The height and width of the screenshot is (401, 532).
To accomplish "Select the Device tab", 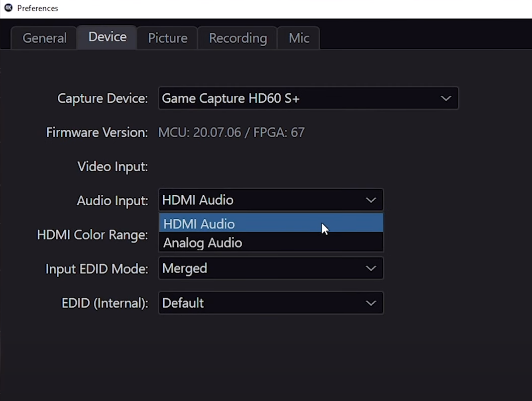I will [107, 37].
